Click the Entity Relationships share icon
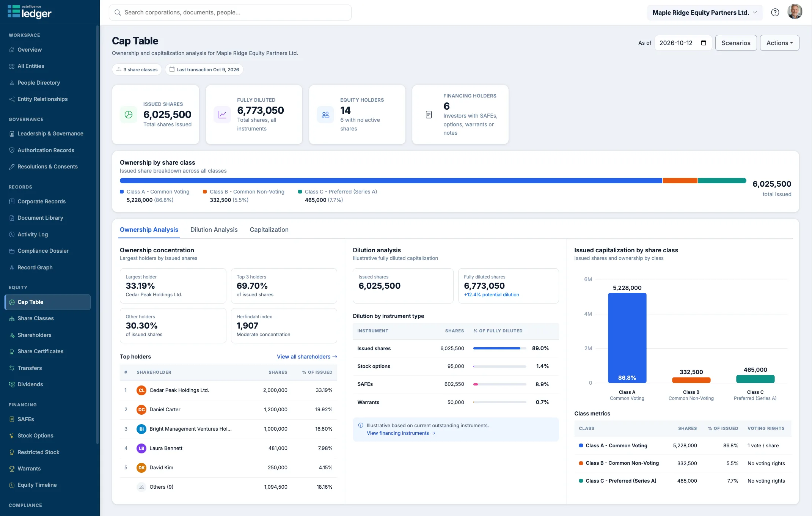Image resolution: width=812 pixels, height=516 pixels. tap(12, 99)
